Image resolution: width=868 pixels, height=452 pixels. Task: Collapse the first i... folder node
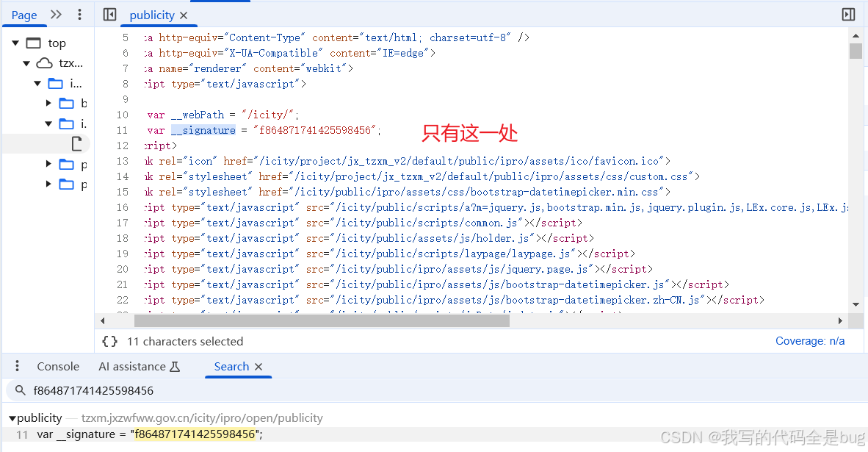[37, 84]
